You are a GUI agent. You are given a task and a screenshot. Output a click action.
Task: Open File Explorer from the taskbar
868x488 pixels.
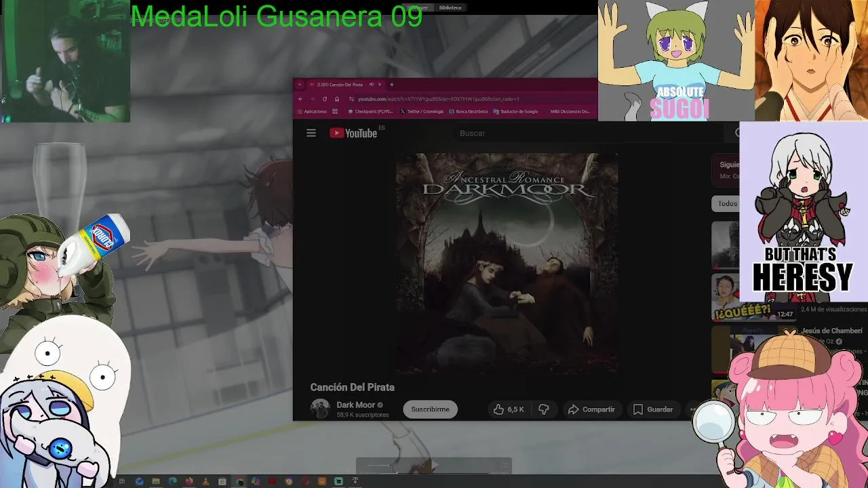coord(156,481)
